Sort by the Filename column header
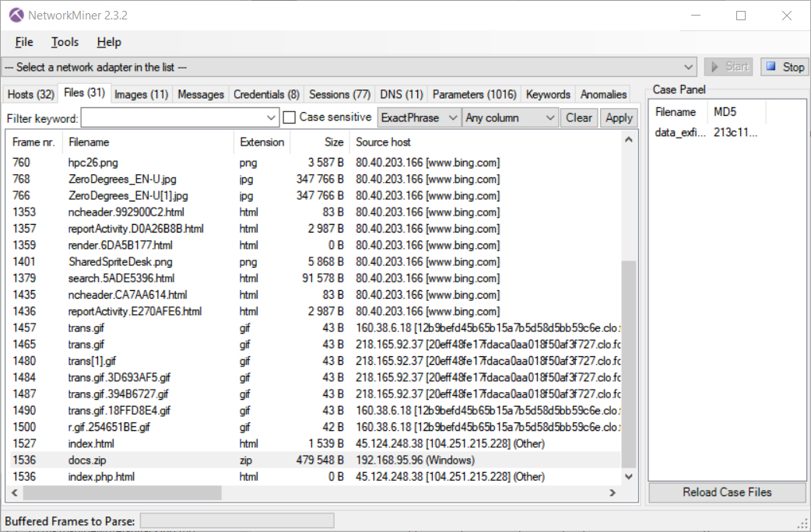Image resolution: width=811 pixels, height=532 pixels. coord(148,142)
